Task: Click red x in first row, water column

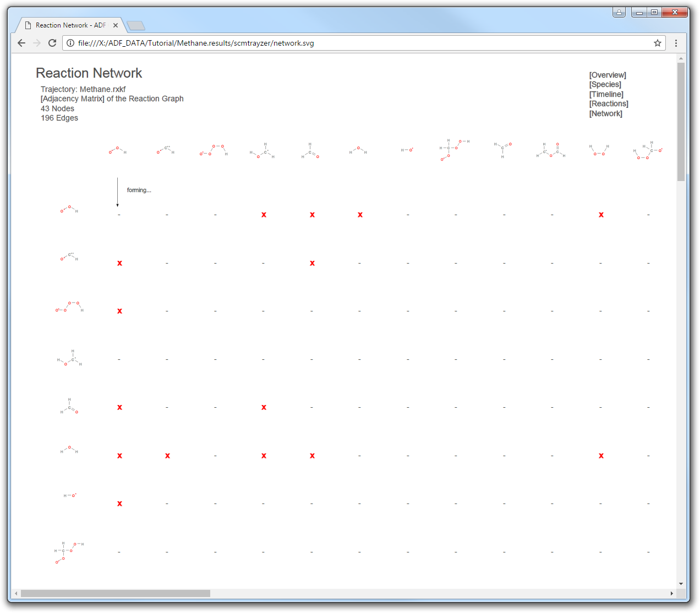Action: (x=360, y=215)
